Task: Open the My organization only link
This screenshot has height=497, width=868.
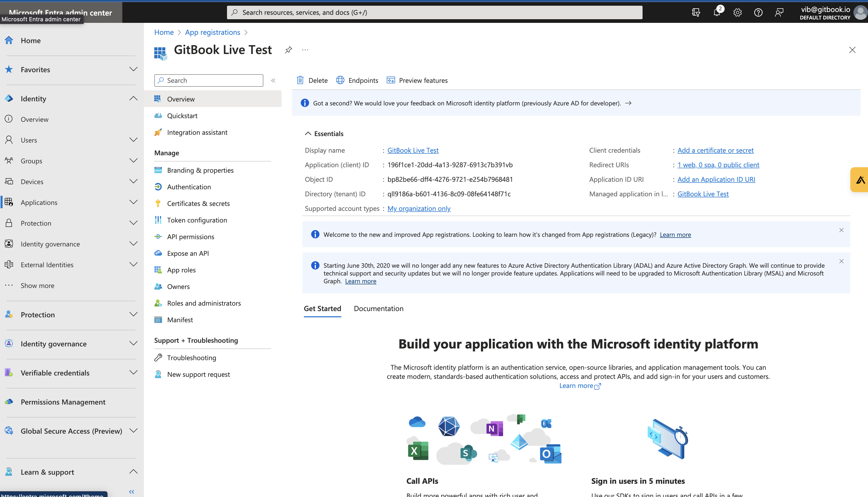Action: click(419, 208)
